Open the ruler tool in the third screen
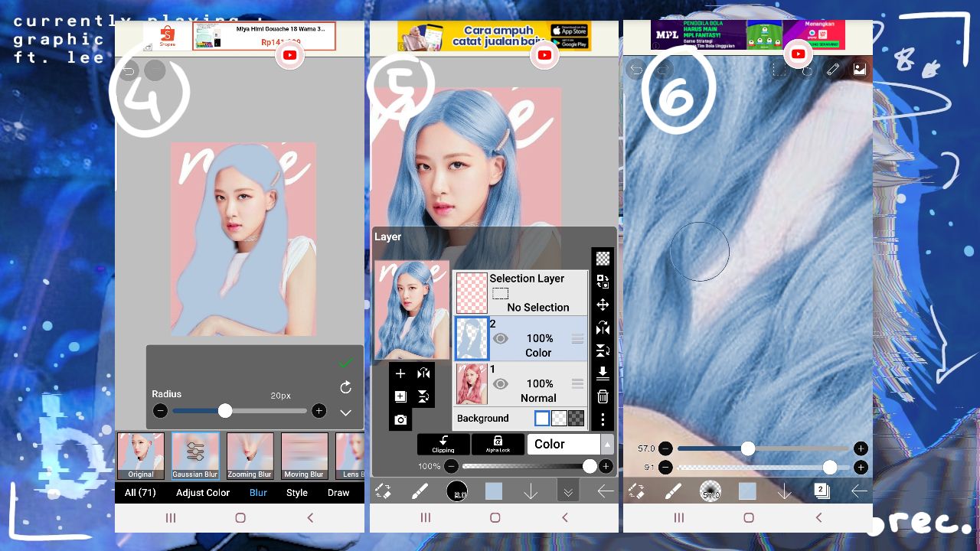Image resolution: width=980 pixels, height=551 pixels. (x=833, y=70)
